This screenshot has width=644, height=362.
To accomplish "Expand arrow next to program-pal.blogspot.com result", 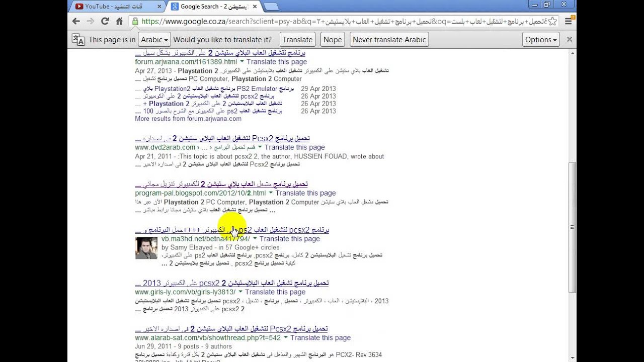I will (271, 193).
